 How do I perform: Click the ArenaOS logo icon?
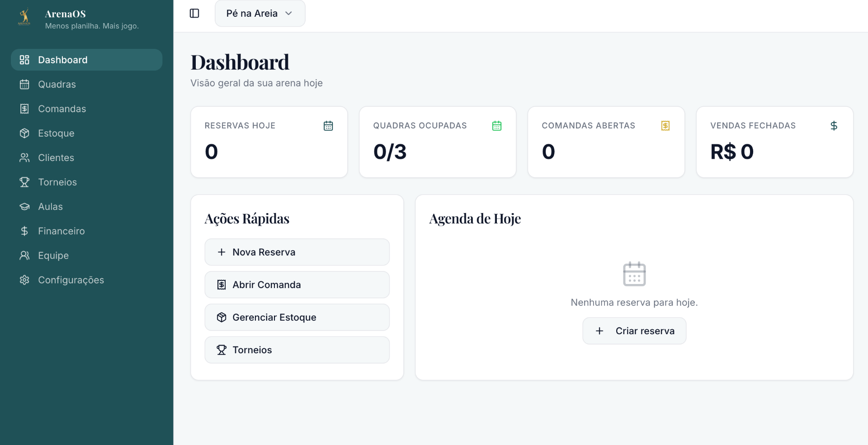click(24, 17)
